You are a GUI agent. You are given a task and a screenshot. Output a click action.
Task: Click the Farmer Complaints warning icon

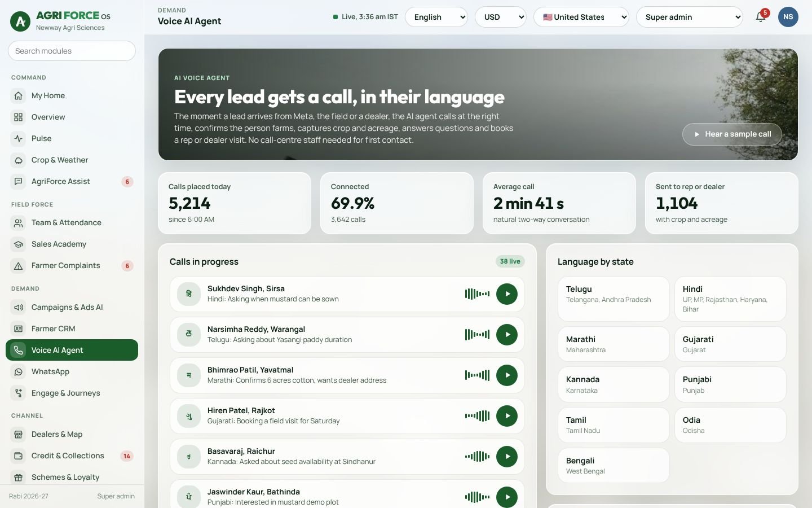tap(19, 266)
